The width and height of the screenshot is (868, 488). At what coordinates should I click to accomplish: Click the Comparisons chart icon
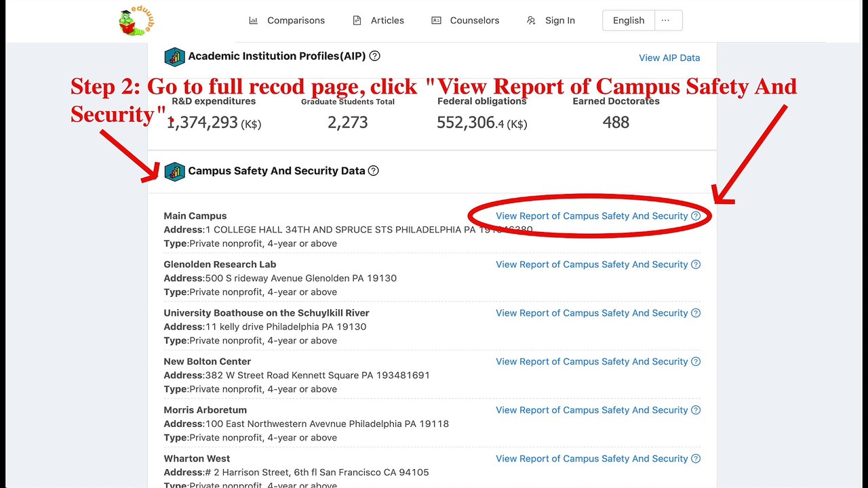(x=254, y=20)
